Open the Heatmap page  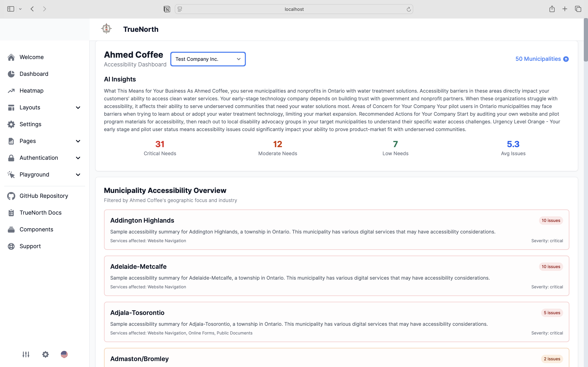coord(31,91)
